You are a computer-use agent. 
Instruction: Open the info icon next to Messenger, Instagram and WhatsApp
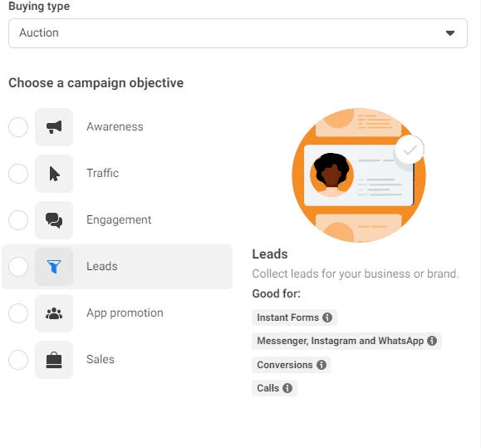tap(432, 341)
